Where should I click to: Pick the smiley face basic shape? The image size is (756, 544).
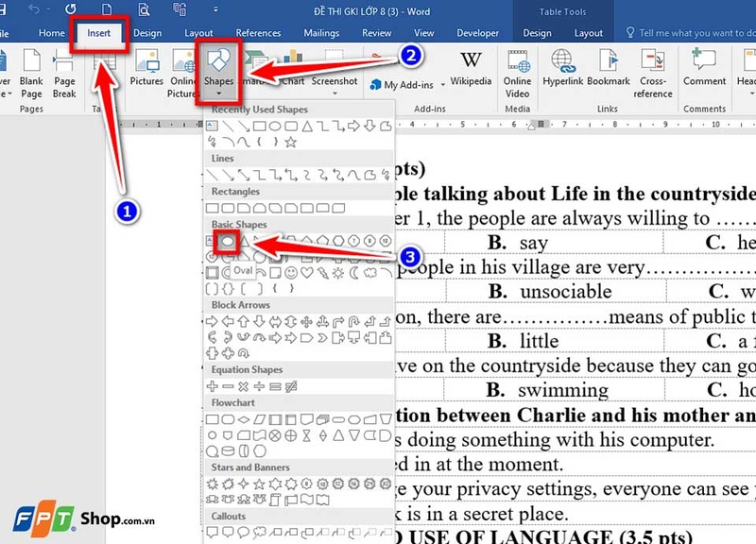click(x=291, y=273)
